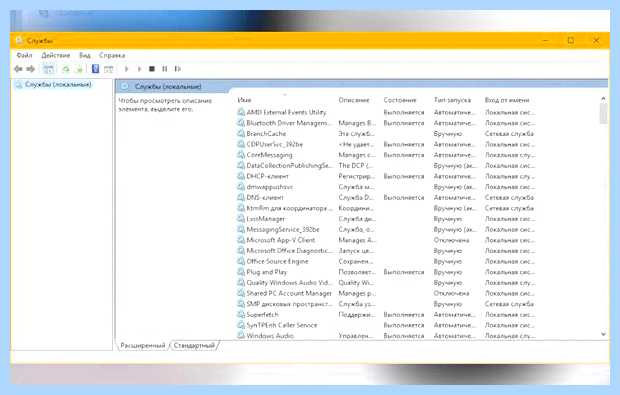Click the gear icon of BranchCache
Image resolution: width=620 pixels, height=395 pixels.
tap(241, 134)
